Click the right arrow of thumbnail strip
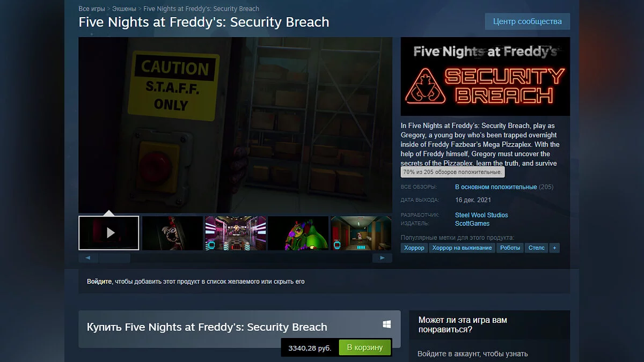 click(382, 258)
